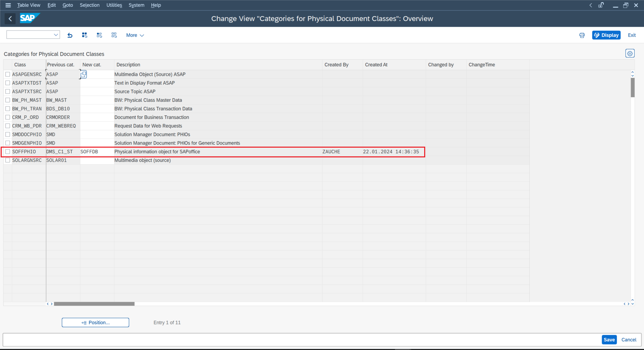Image resolution: width=644 pixels, height=350 pixels.
Task: Open the command field dropdown arrow
Action: [56, 35]
